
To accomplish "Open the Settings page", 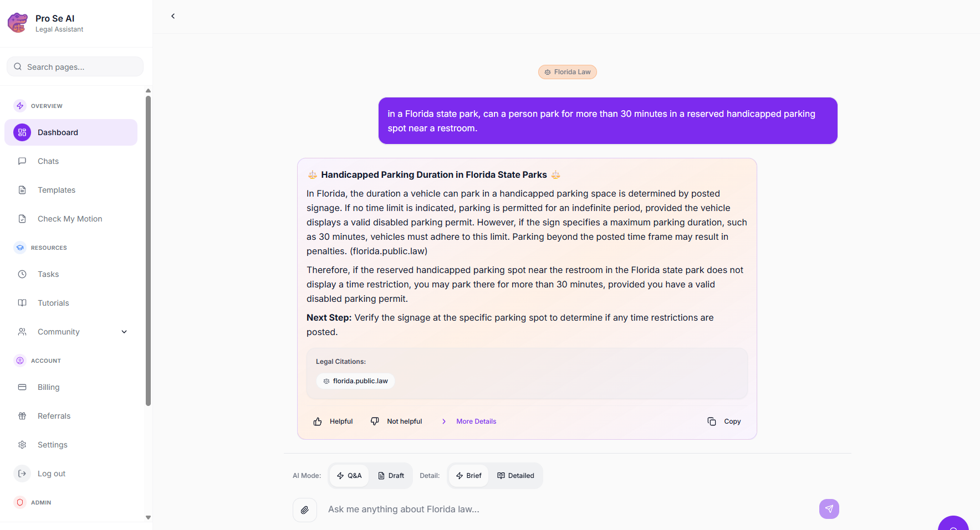I will [52, 445].
